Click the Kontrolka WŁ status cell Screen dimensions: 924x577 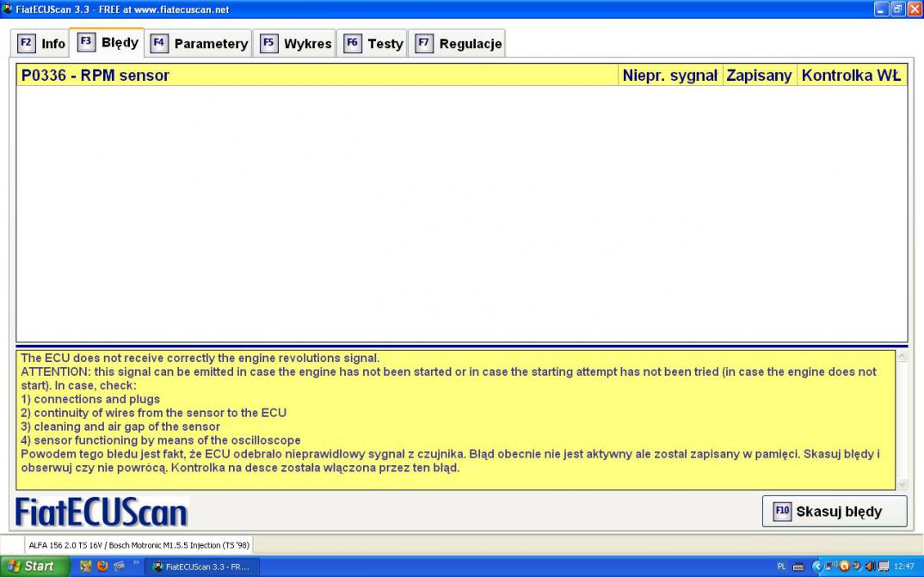click(852, 76)
